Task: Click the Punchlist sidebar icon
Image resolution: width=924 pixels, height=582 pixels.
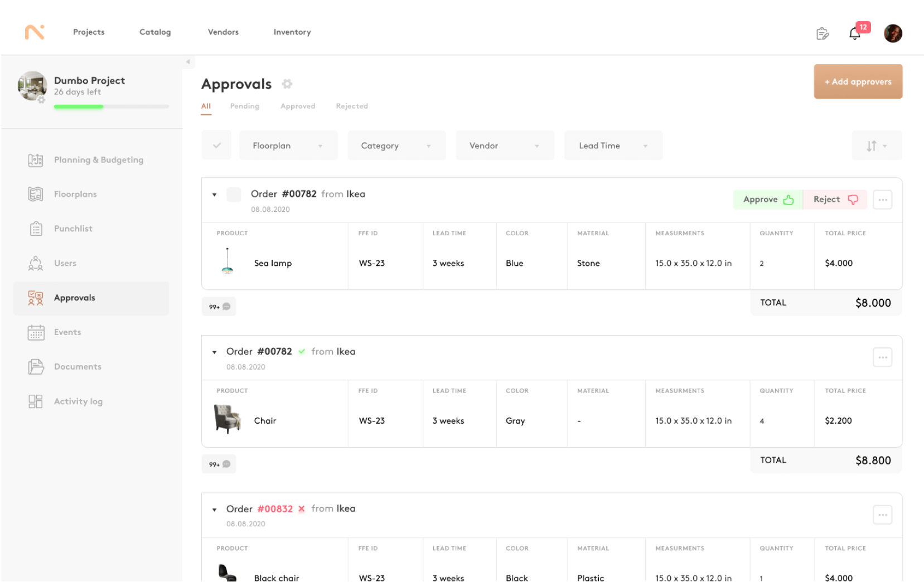Action: coord(36,229)
